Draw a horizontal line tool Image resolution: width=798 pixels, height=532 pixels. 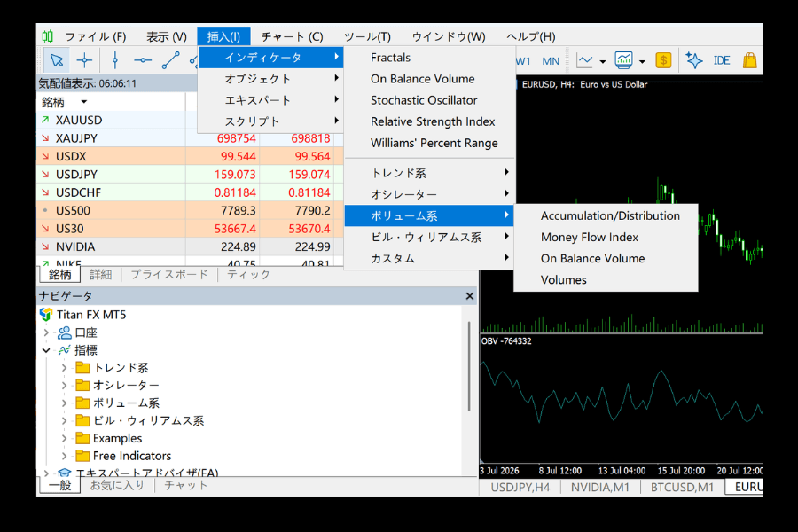pyautogui.click(x=143, y=60)
